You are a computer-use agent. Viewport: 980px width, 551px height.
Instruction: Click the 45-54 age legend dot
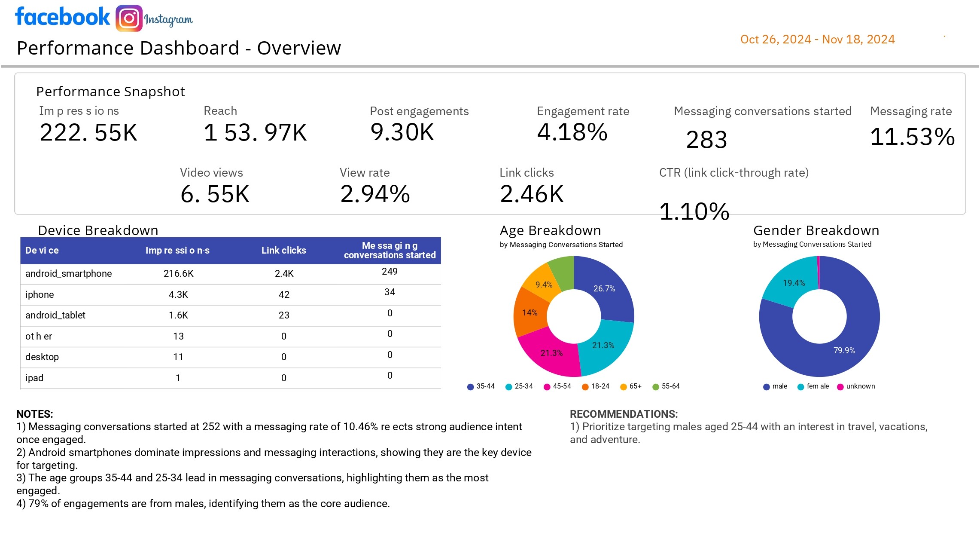point(547,387)
